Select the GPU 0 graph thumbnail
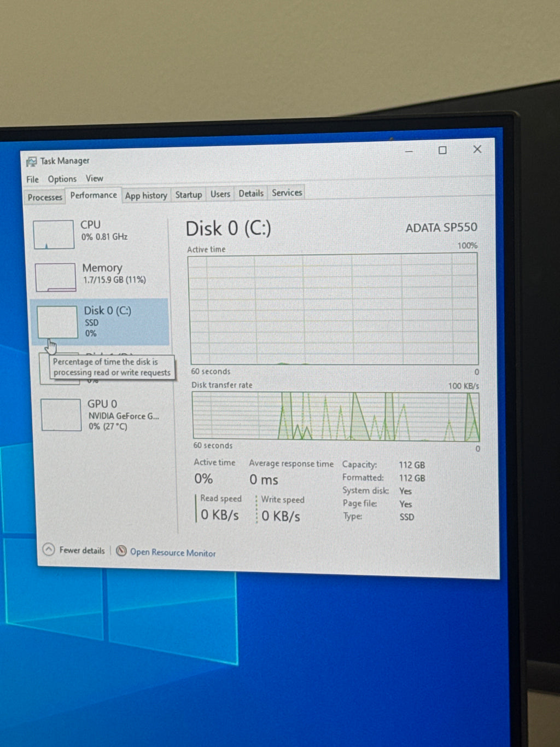The image size is (560, 747). tap(61, 415)
